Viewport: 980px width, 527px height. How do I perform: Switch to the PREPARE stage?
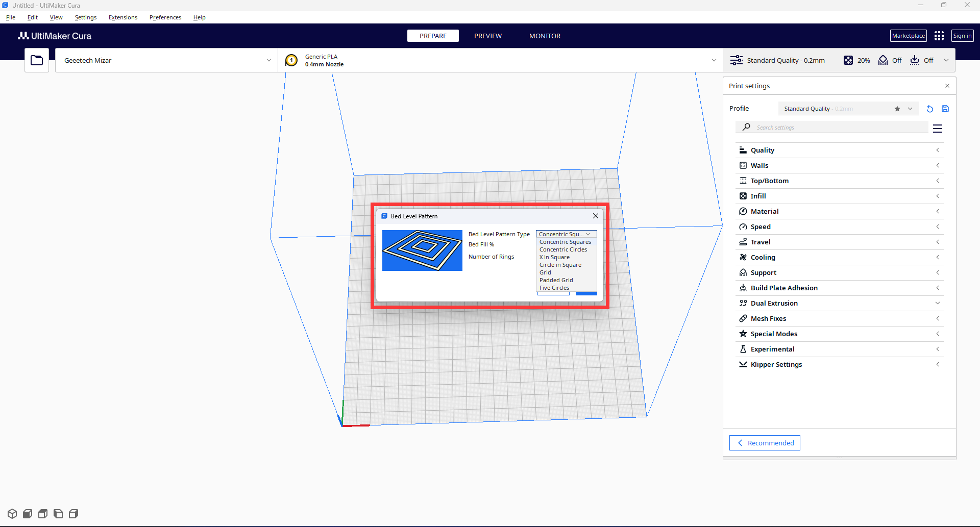pos(433,36)
